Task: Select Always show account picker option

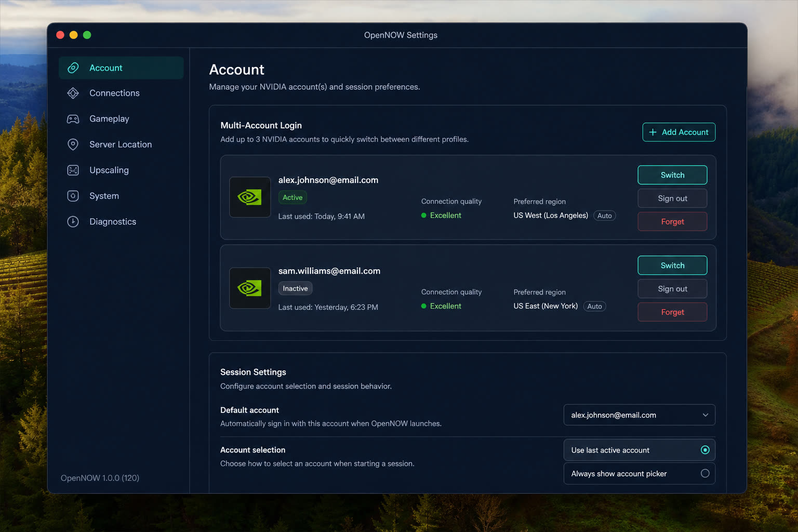Action: (x=640, y=474)
